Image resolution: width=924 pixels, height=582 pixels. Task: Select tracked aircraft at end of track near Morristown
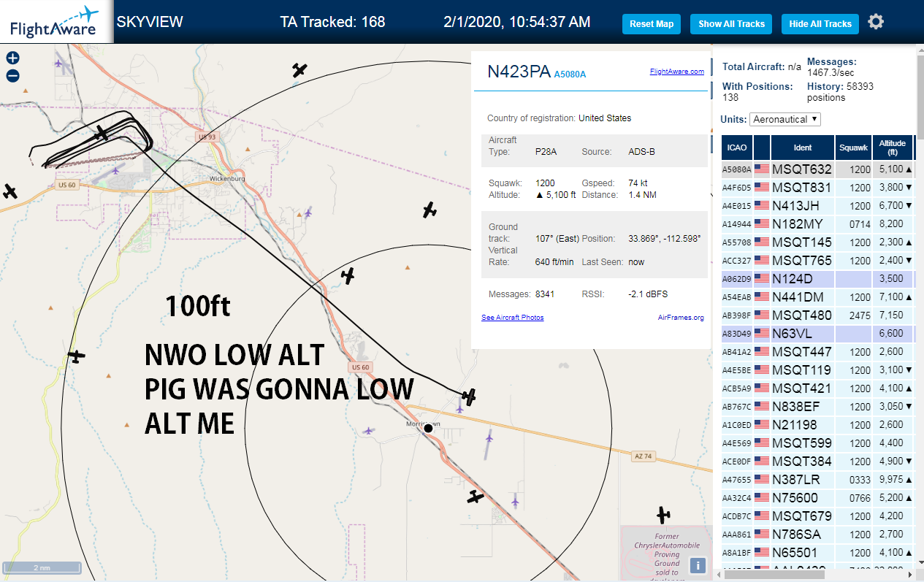[x=470, y=397]
